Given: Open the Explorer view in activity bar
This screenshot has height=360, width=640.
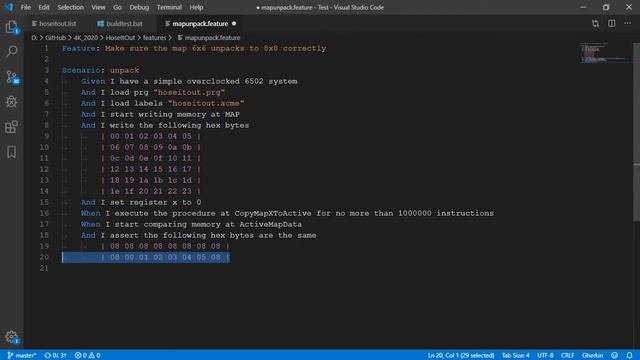Looking at the screenshot, I should click(11, 27).
